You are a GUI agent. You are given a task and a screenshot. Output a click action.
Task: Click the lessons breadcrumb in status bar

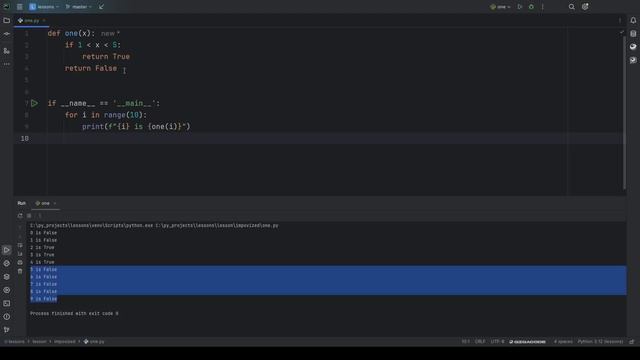pos(15,342)
